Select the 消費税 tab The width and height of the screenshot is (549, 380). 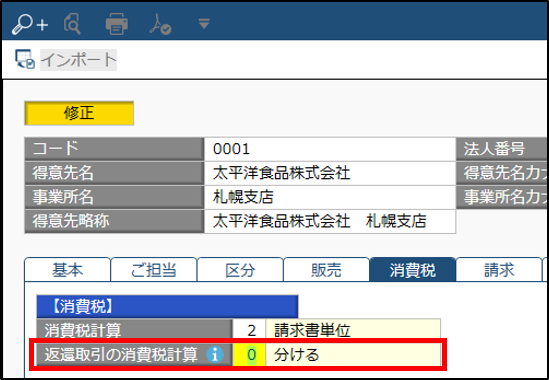[413, 270]
